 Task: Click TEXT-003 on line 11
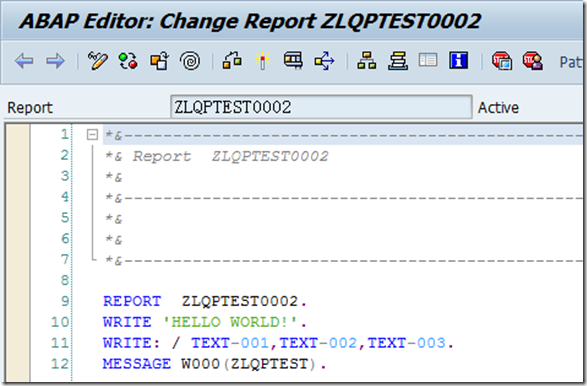click(x=406, y=343)
